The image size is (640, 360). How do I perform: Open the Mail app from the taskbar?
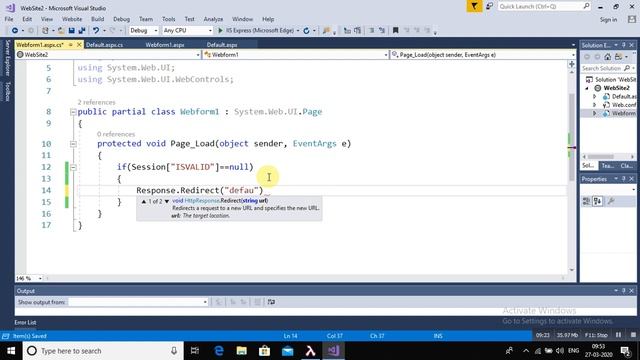287,351
